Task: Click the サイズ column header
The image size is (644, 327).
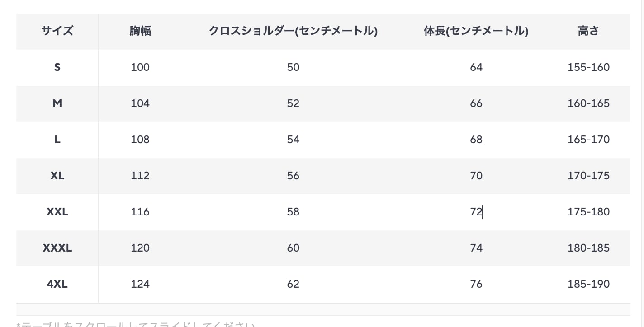Action: [57, 31]
